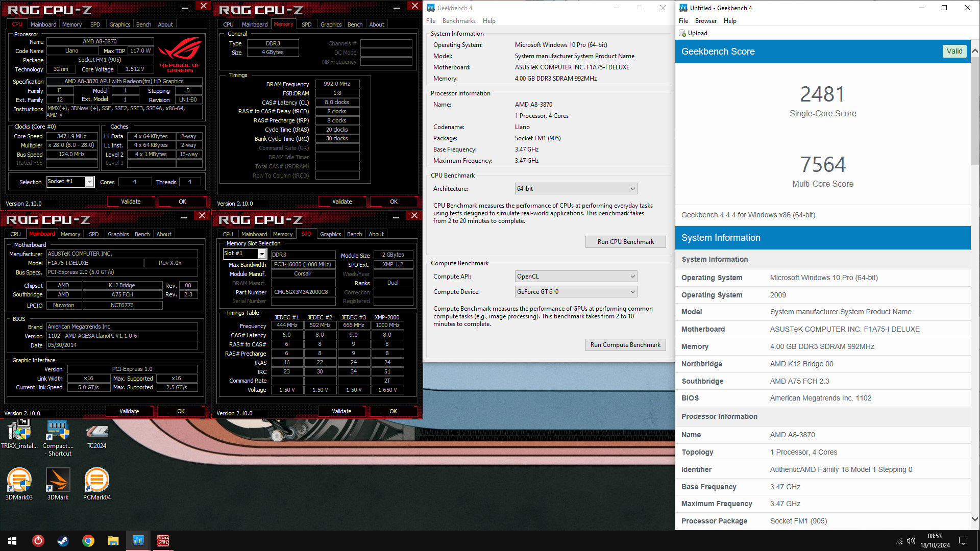Switch to SPD tab in top-right CPU-Z
The image size is (980, 551).
306,24
